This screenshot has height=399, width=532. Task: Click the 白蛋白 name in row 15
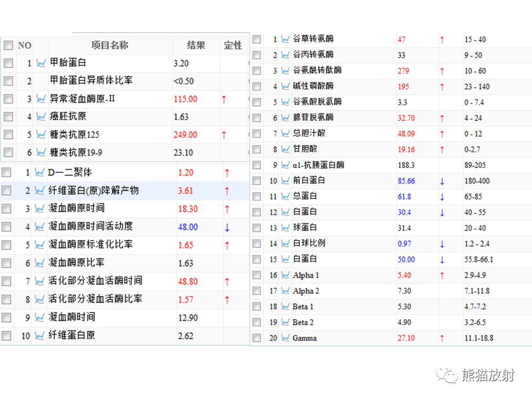pos(305,259)
